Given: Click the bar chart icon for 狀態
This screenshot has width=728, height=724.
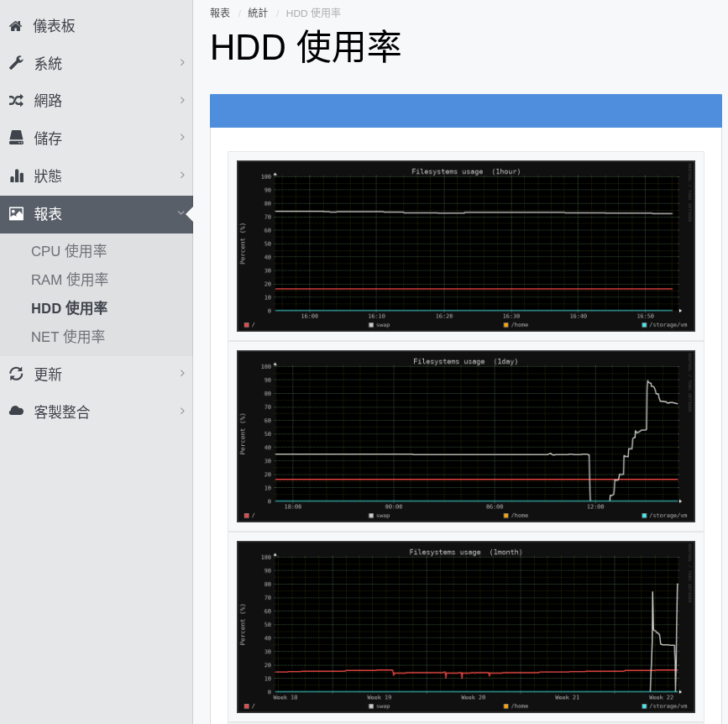Looking at the screenshot, I should tap(17, 176).
